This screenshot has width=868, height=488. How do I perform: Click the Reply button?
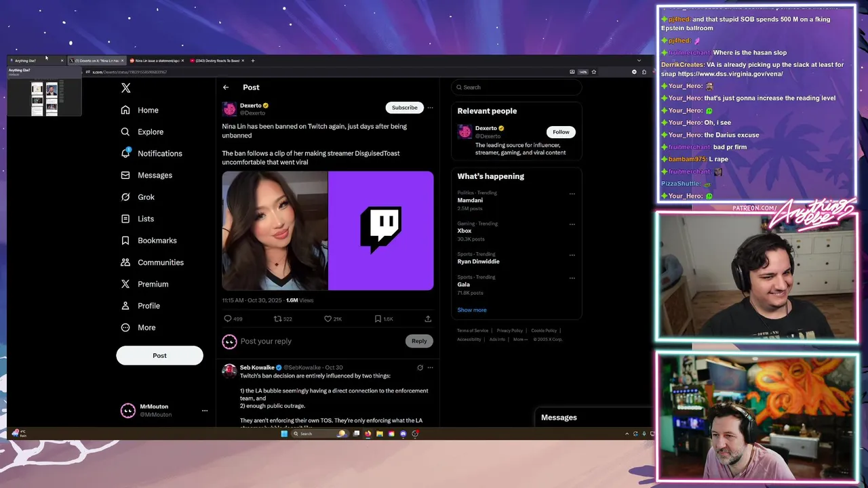click(419, 341)
